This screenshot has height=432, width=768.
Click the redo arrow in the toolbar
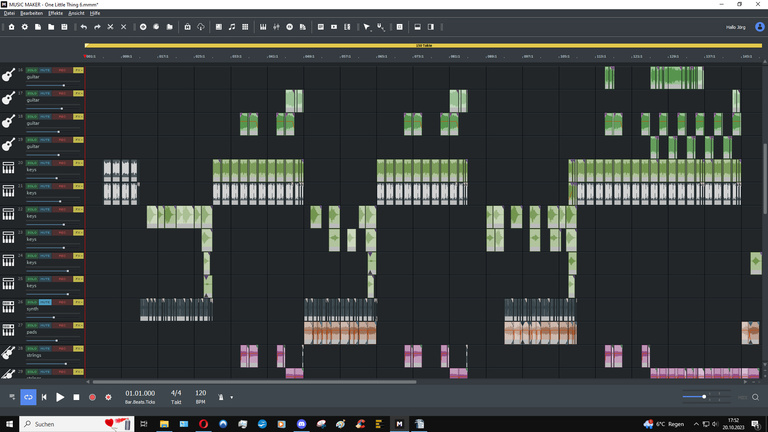click(97, 27)
